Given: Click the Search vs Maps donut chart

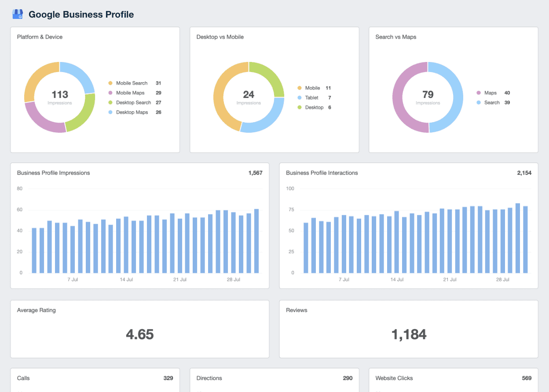Looking at the screenshot, I should (428, 97).
